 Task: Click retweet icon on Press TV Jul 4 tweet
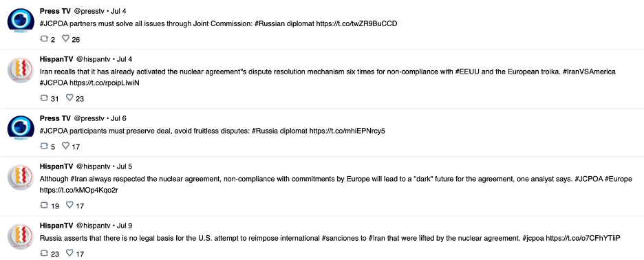(44, 39)
